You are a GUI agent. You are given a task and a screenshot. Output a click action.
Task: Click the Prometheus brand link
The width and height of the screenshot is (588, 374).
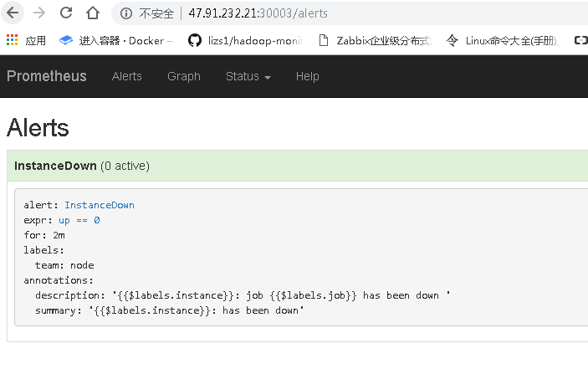[x=47, y=76]
